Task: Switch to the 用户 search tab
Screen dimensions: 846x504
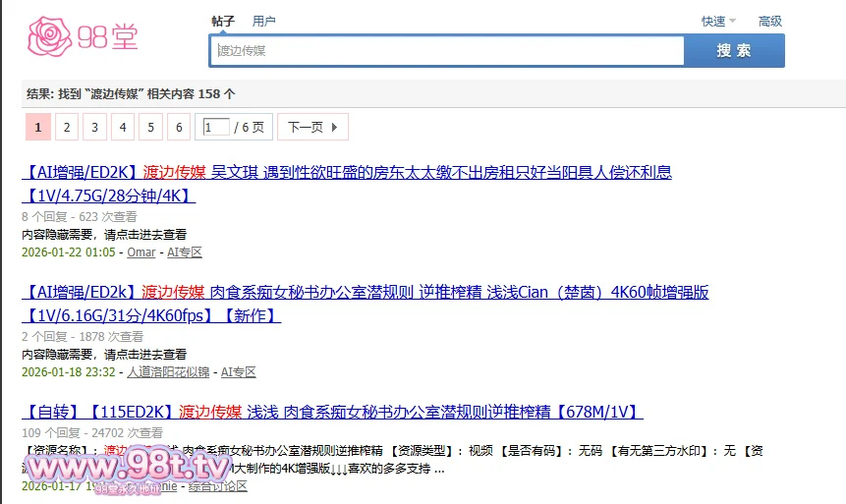Action: click(263, 21)
